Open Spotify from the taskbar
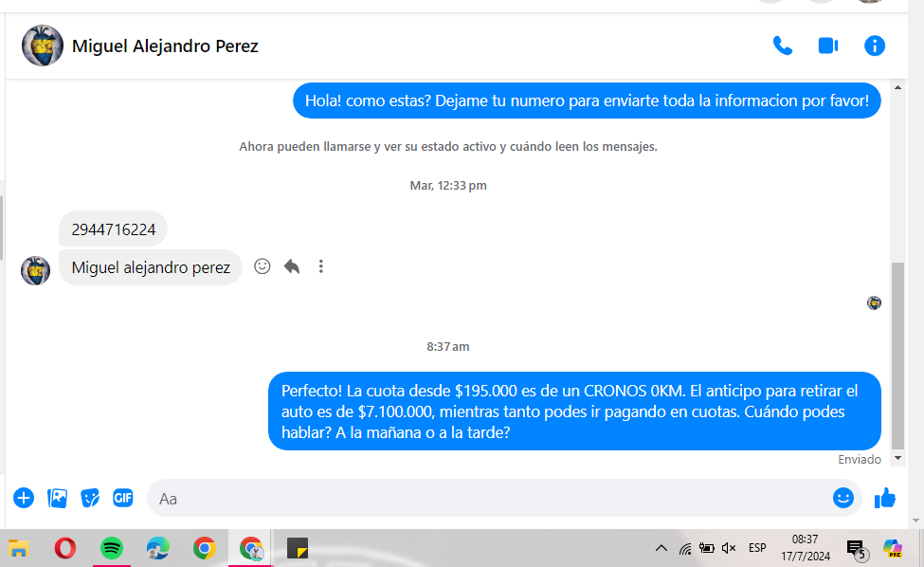Viewport: 924px width, 567px height. coord(112,548)
